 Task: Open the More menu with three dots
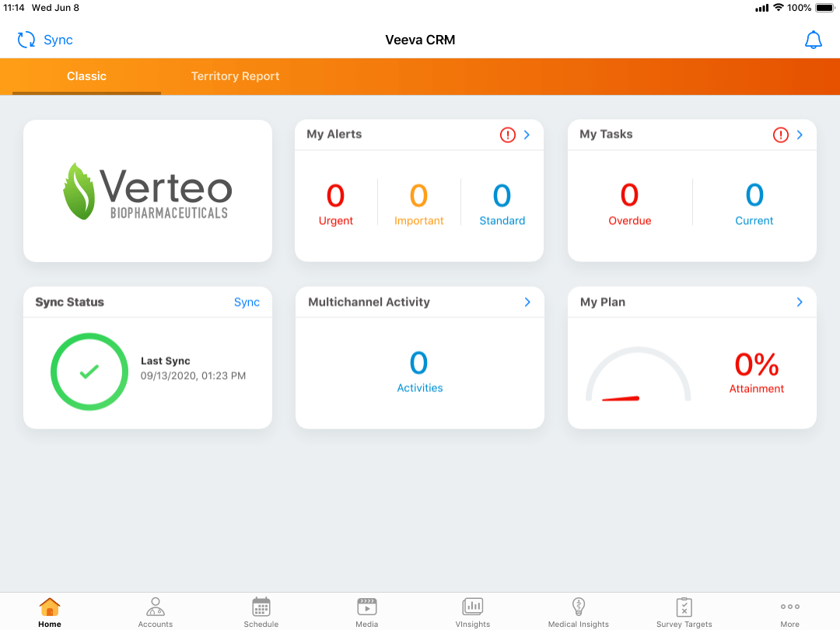tap(789, 607)
